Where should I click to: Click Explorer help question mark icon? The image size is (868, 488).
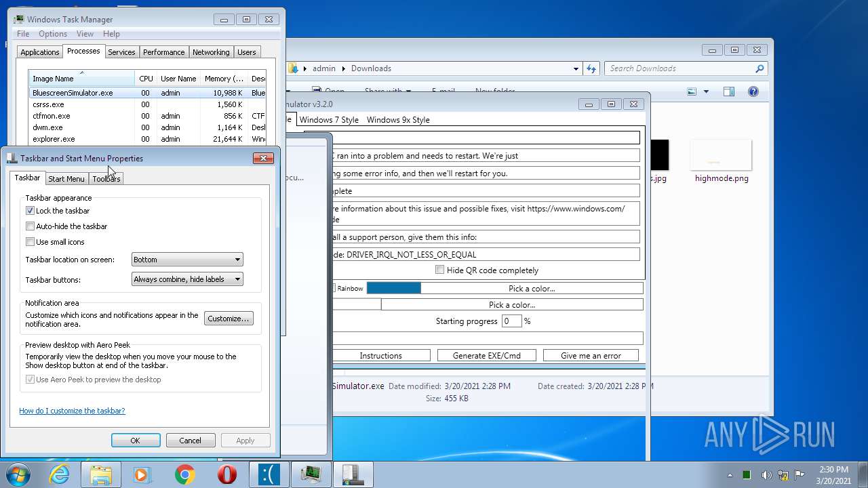(753, 91)
